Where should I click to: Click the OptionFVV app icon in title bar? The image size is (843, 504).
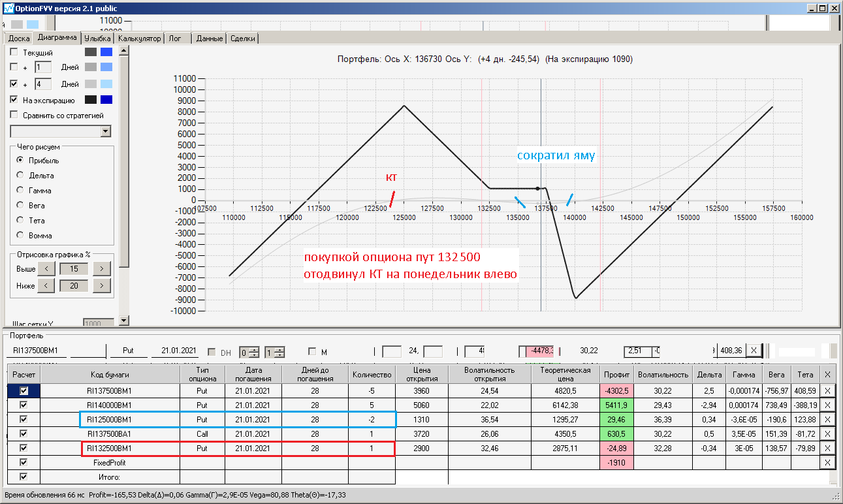(8, 8)
